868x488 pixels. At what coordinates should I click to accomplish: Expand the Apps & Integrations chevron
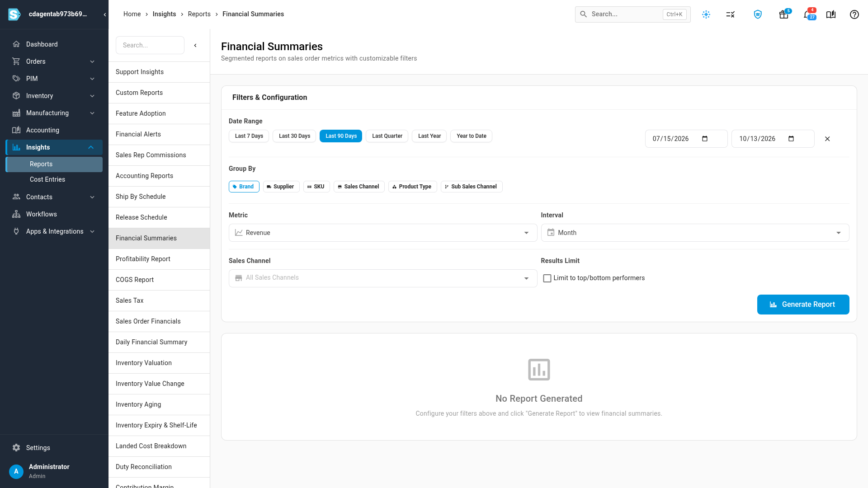tap(92, 231)
